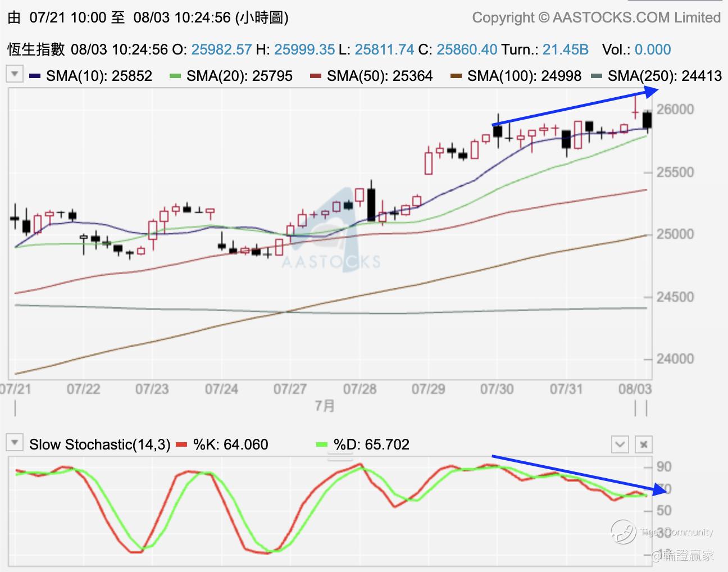Screen dimensions: 728x572
Task: Select the SMA(250): 24413 legend label
Action: click(665, 76)
